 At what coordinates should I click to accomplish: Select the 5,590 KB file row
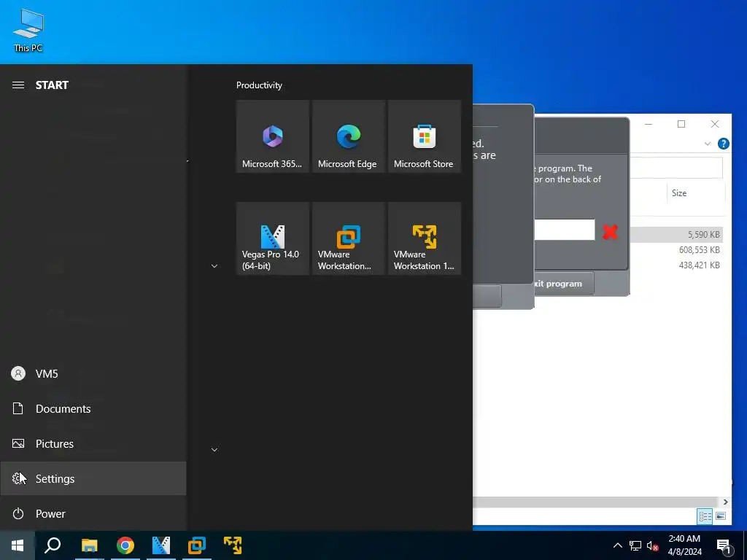pyautogui.click(x=676, y=235)
